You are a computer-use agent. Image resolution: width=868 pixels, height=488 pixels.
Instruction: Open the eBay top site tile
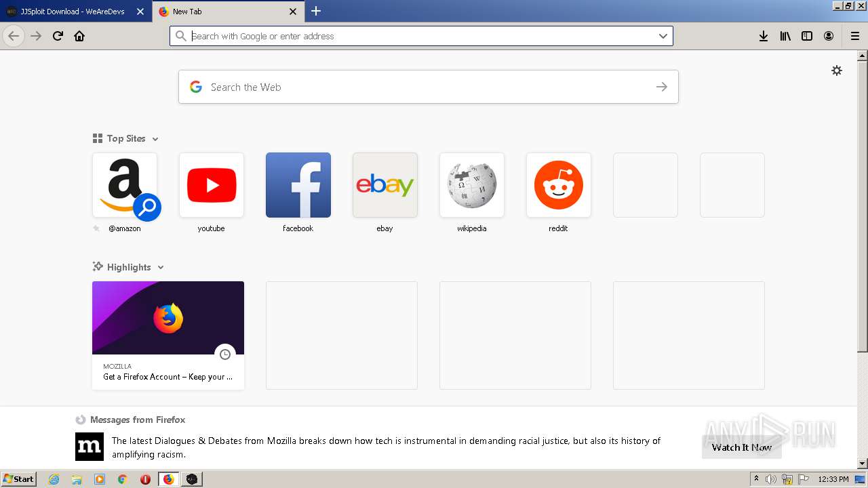385,185
